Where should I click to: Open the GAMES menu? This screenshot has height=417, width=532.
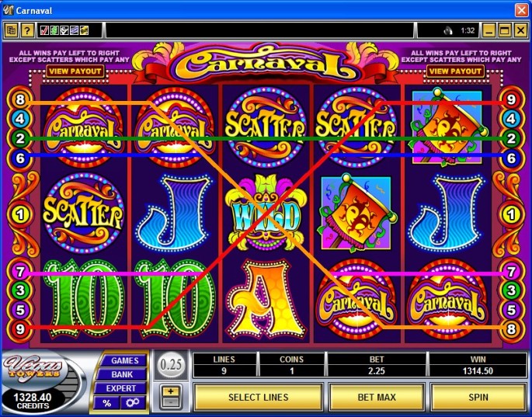[x=124, y=360]
